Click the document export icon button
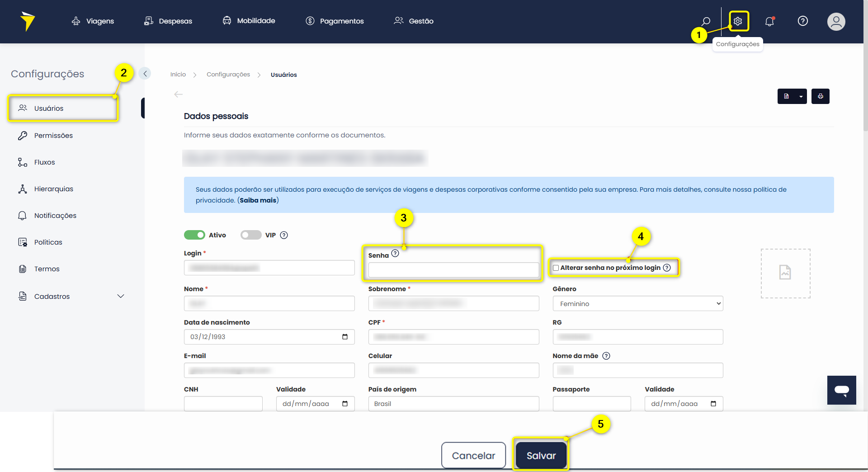Image resolution: width=868 pixels, height=472 pixels. click(x=787, y=96)
